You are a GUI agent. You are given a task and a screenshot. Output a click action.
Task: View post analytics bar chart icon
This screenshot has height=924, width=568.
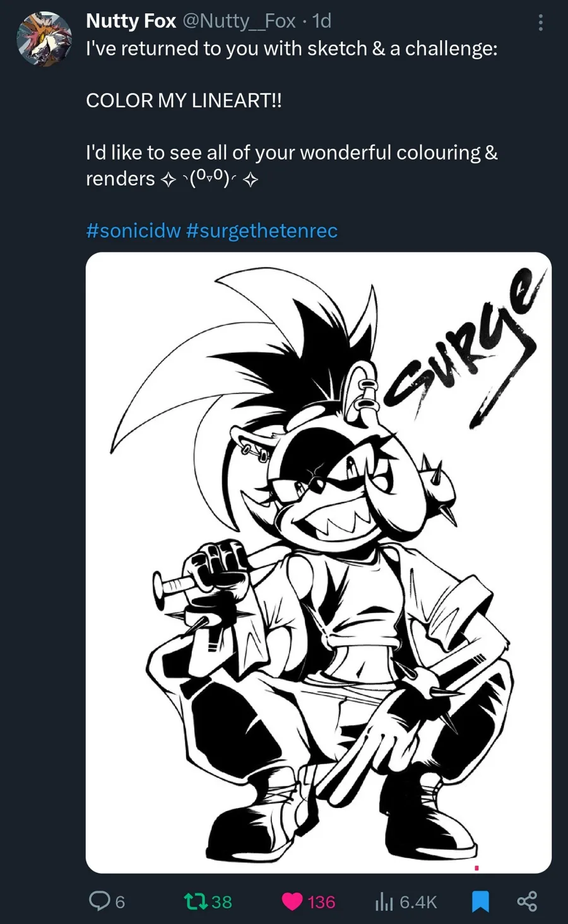pos(384,902)
